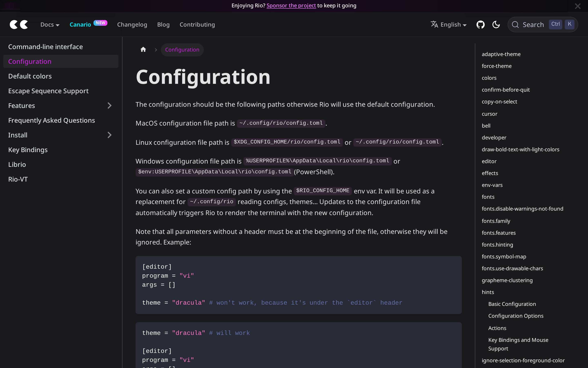Jump to bell section

point(486,126)
